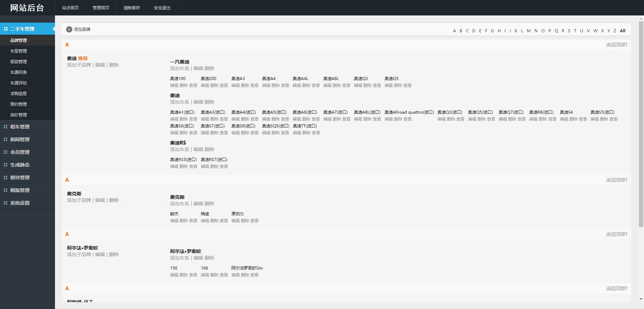Click 删除 under the 奥迪A4L model
The width and height of the screenshot is (644, 309).
pos(306,85)
